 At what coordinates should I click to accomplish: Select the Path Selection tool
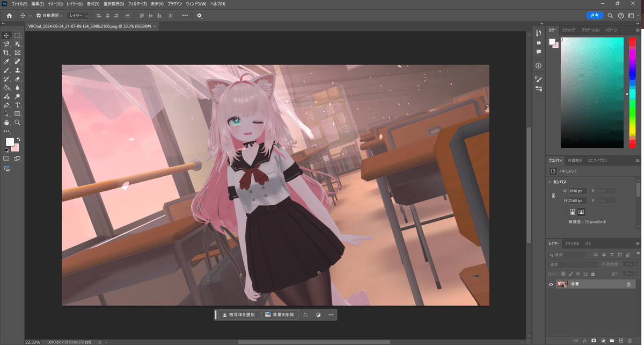6,113
